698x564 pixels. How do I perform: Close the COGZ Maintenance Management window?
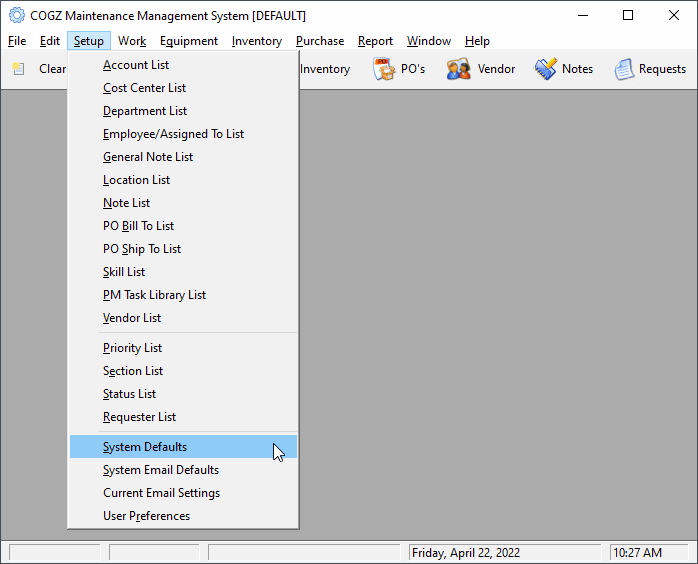point(674,16)
